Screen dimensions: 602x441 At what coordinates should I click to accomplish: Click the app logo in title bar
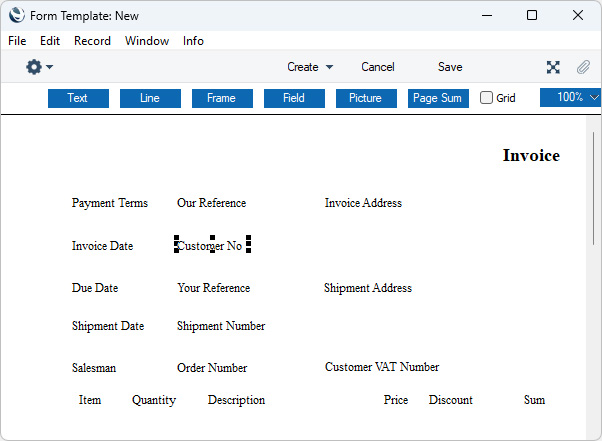(17, 15)
